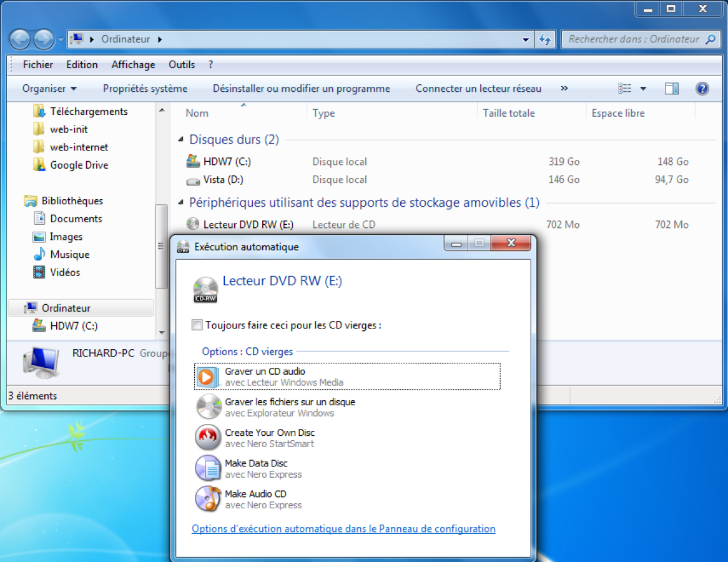Click the refresh button next to address bar
Viewport: 728px width, 562px height.
tap(544, 39)
